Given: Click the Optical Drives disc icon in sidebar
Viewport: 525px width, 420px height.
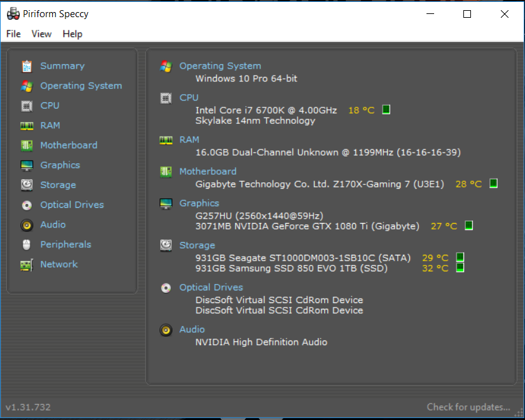Looking at the screenshot, I should click(27, 205).
